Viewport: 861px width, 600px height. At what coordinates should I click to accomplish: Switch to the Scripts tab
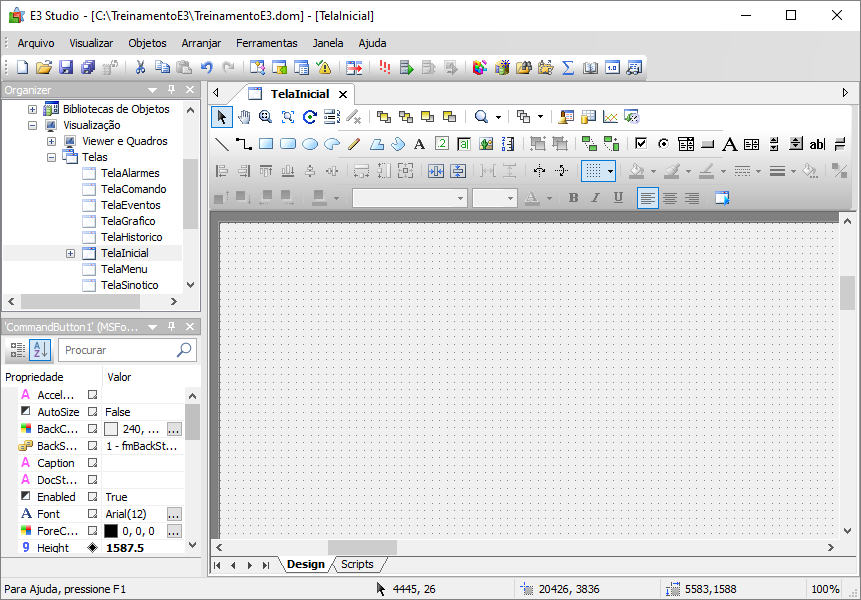point(357,565)
